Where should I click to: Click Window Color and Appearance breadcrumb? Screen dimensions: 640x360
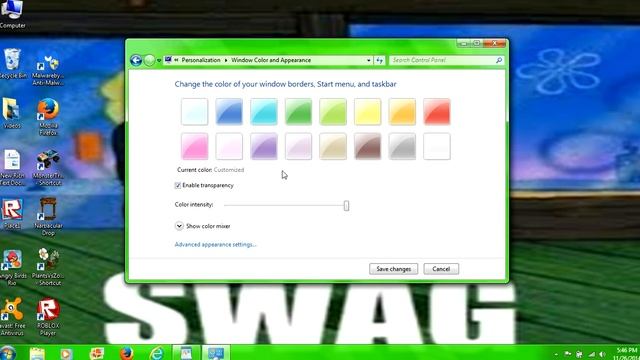pos(271,60)
